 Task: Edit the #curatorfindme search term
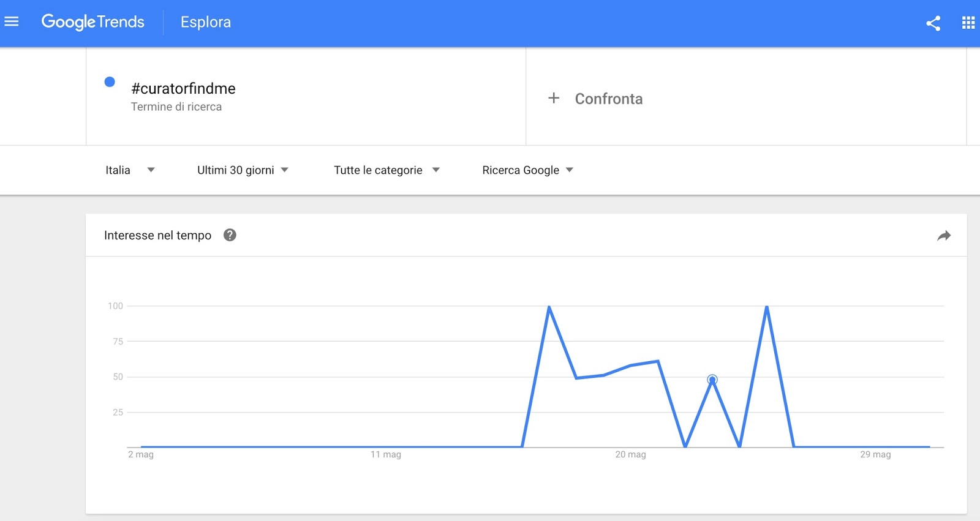point(183,89)
